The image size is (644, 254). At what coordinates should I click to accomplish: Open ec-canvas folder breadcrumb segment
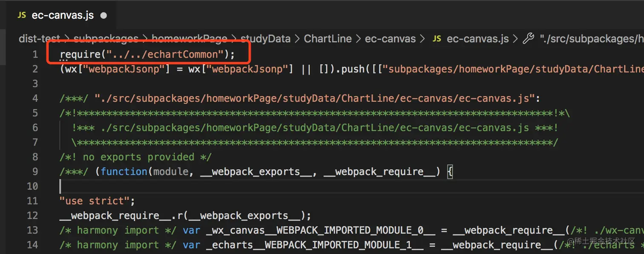(x=390, y=39)
